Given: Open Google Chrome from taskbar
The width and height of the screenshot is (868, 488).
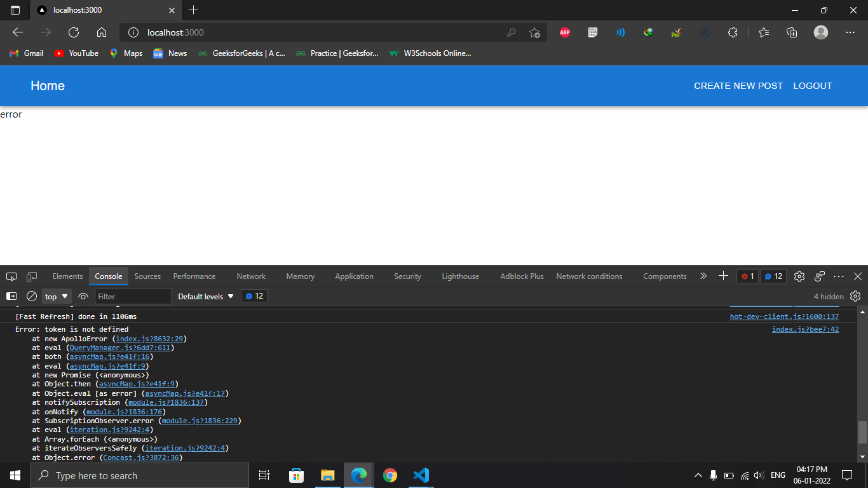Looking at the screenshot, I should (390, 475).
